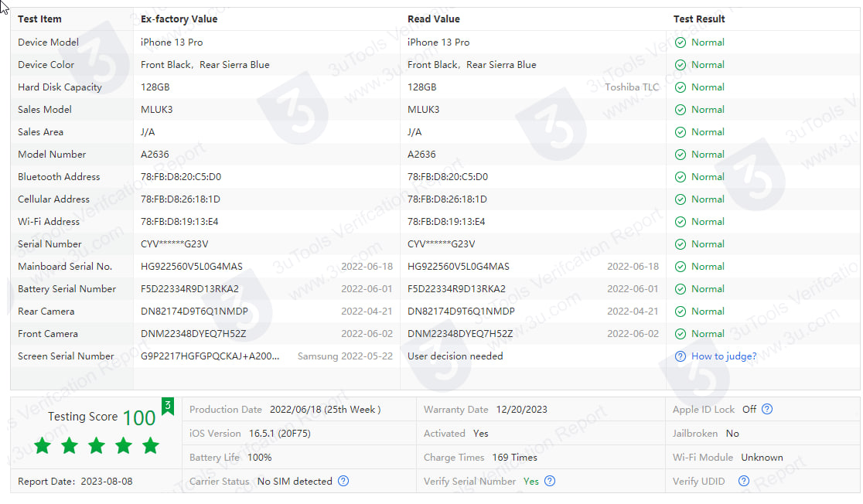Select the "Ex-factory Value" column header
This screenshot has width=863, height=504.
pos(179,19)
